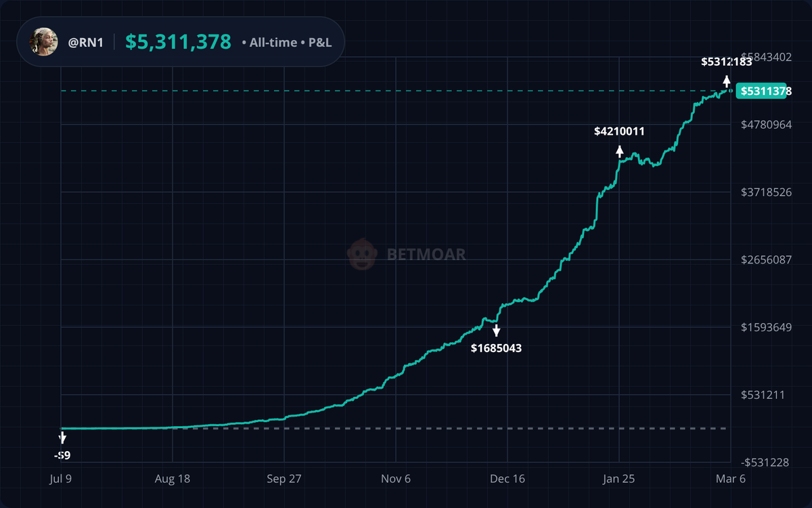
Task: Click the down arrow above $1685043 marker
Action: click(x=497, y=331)
